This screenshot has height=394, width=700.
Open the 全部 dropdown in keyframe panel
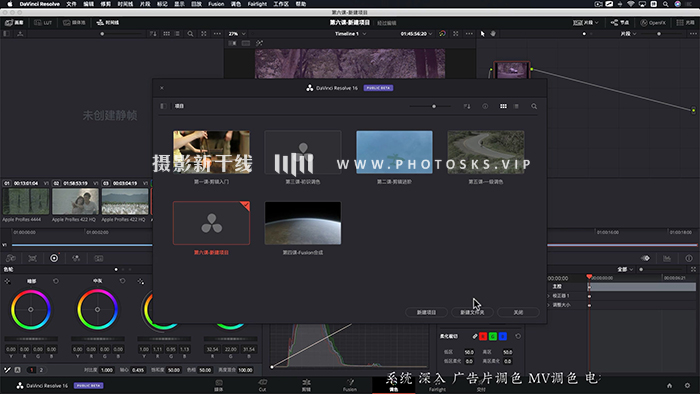[625, 270]
